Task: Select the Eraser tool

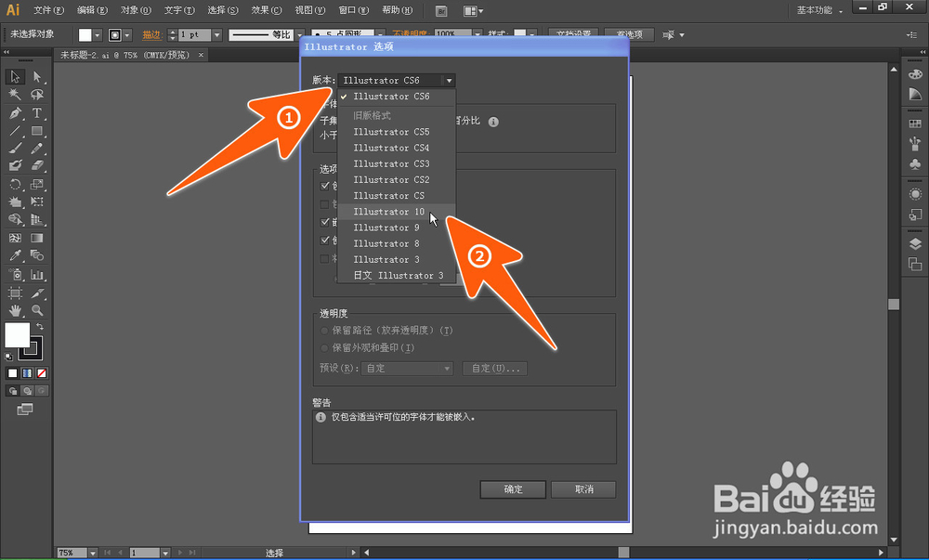Action: point(37,165)
